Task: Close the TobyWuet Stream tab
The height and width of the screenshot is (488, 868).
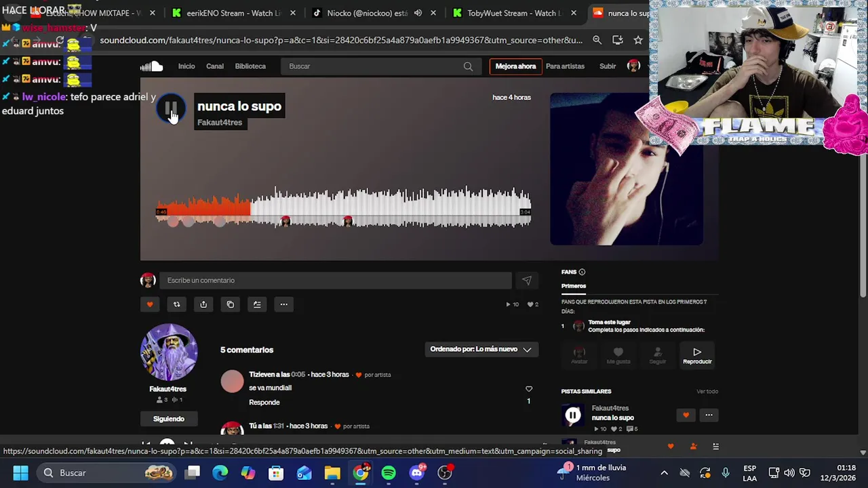Action: [x=574, y=13]
